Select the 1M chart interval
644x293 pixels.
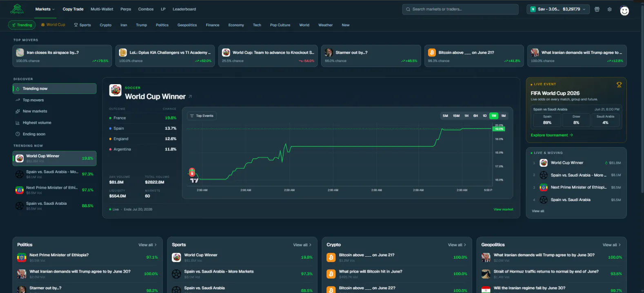point(504,116)
